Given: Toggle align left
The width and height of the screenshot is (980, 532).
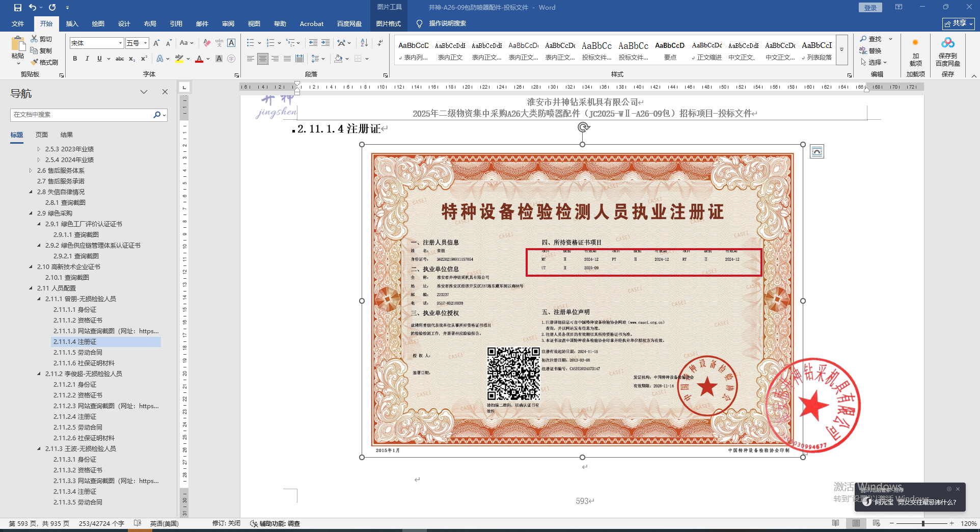Looking at the screenshot, I should pyautogui.click(x=250, y=59).
